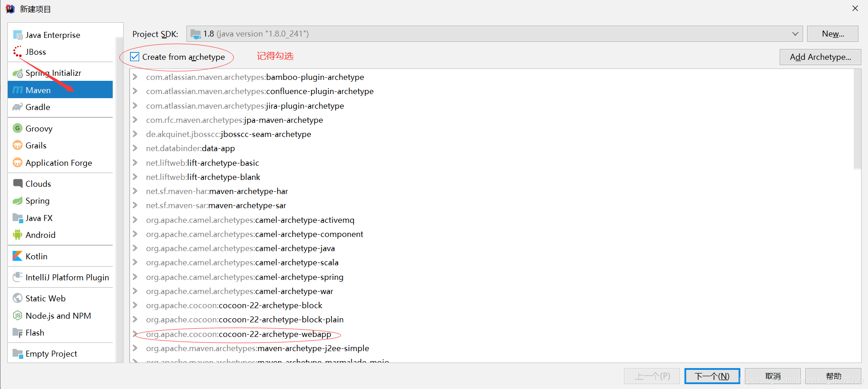Expand cocoon-22-archetype-block-plain node arrow
The width and height of the screenshot is (868, 389).
pos(135,319)
